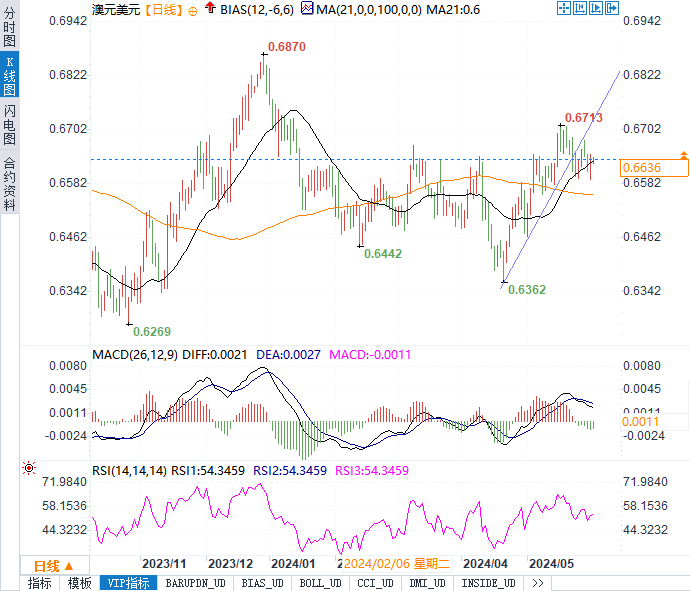690x591 pixels.
Task: Select the 模板 bottom tab
Action: [x=80, y=583]
